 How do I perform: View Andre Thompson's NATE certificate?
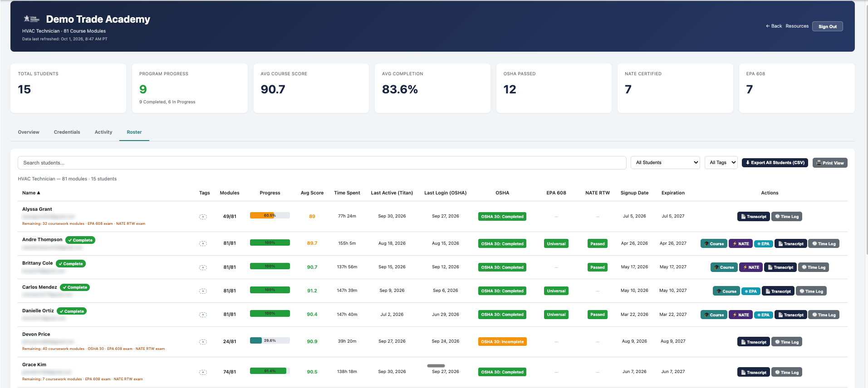click(x=740, y=243)
